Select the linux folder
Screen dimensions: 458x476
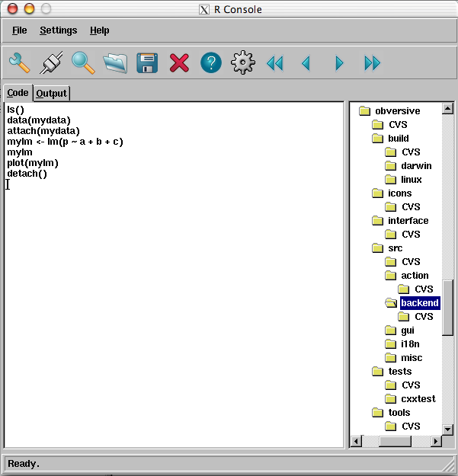[412, 180]
